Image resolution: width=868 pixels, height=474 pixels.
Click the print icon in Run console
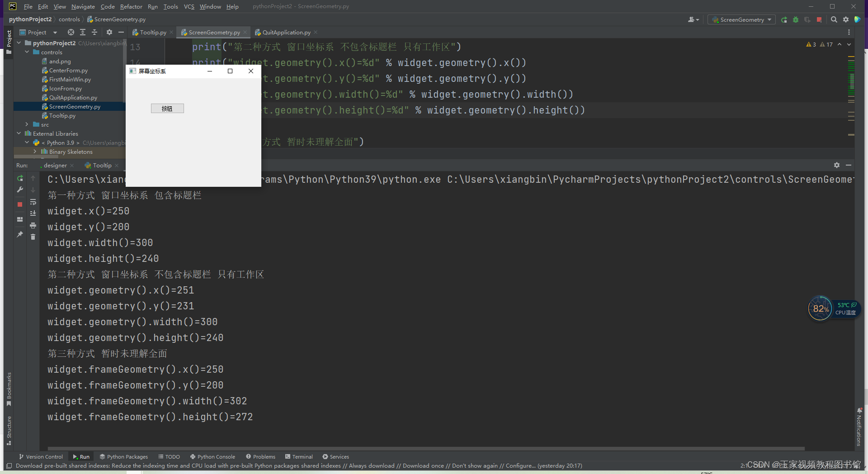pyautogui.click(x=33, y=225)
